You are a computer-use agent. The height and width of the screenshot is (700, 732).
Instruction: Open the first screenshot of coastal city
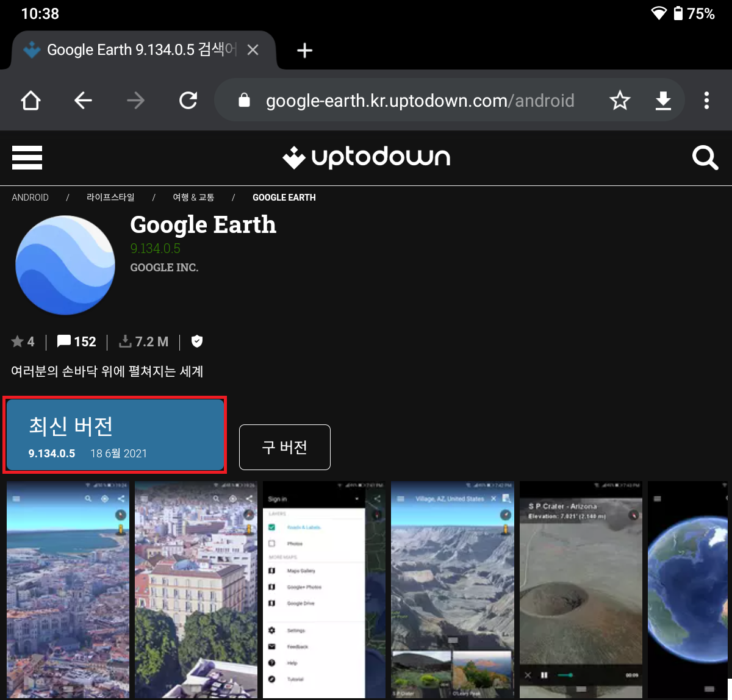tap(68, 590)
